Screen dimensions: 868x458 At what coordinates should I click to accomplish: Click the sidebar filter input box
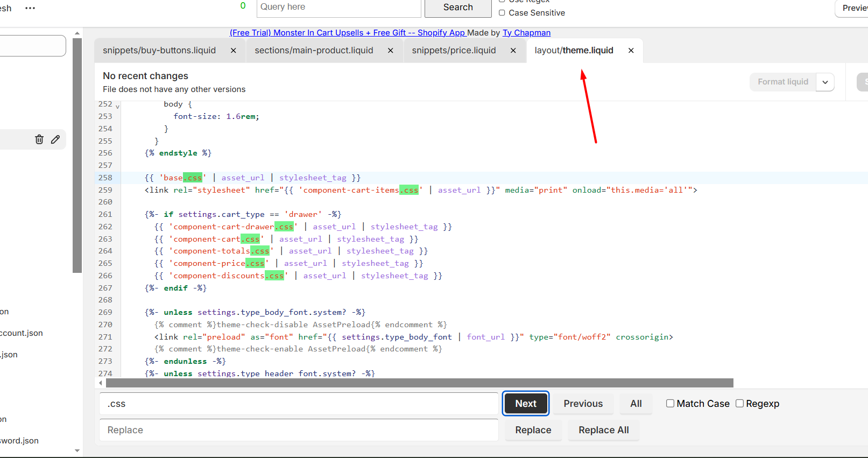(32, 46)
